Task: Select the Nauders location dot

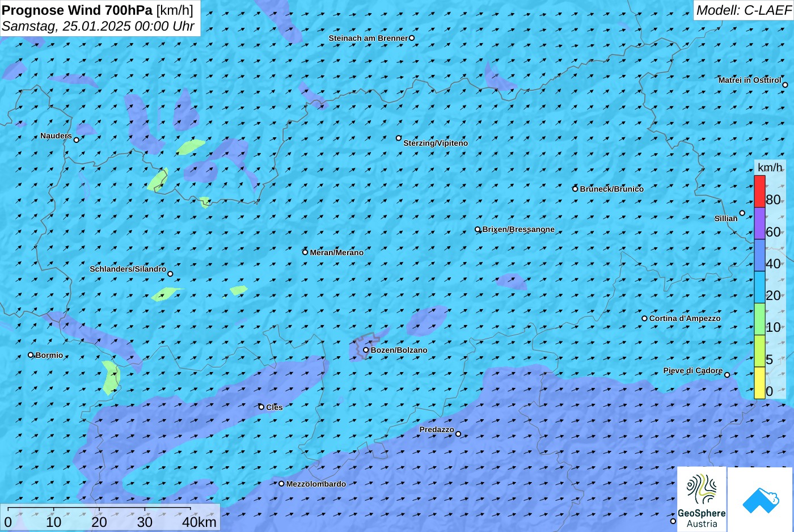Action: (77, 140)
